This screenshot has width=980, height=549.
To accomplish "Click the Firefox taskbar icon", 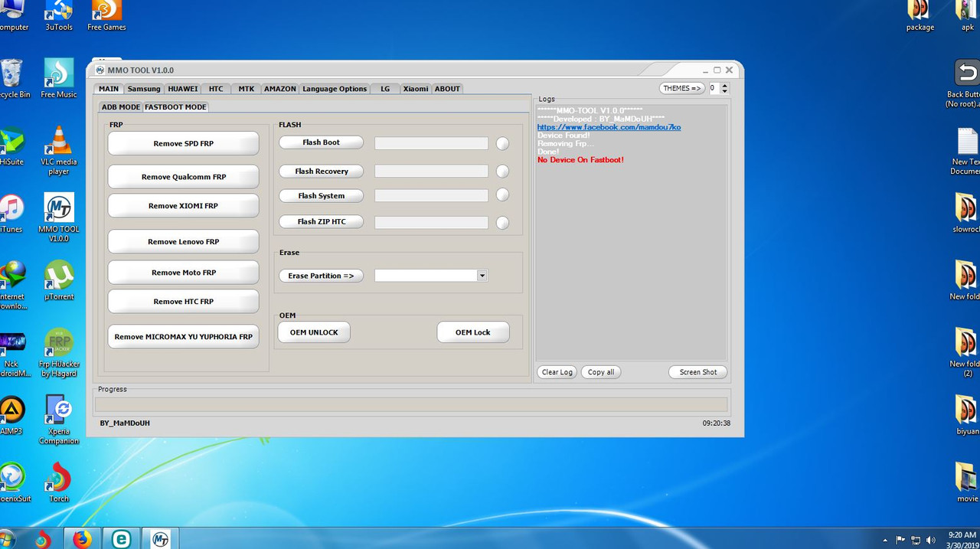I will [81, 539].
